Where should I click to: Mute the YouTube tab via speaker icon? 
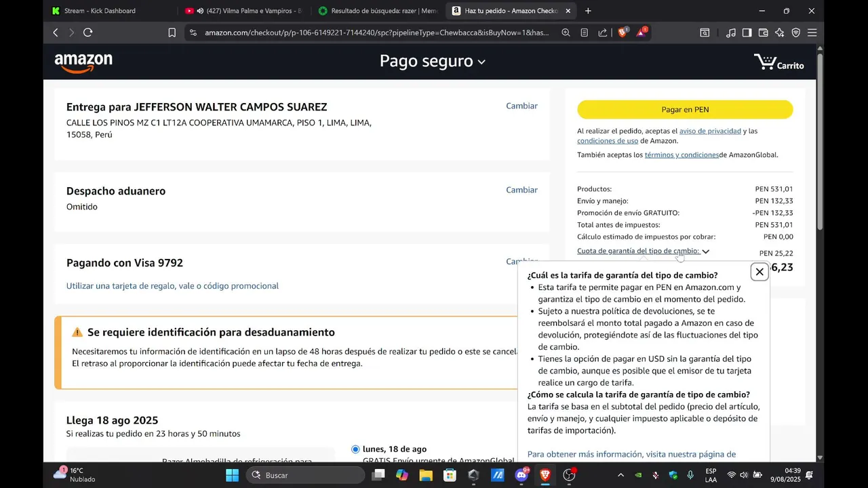[200, 11]
